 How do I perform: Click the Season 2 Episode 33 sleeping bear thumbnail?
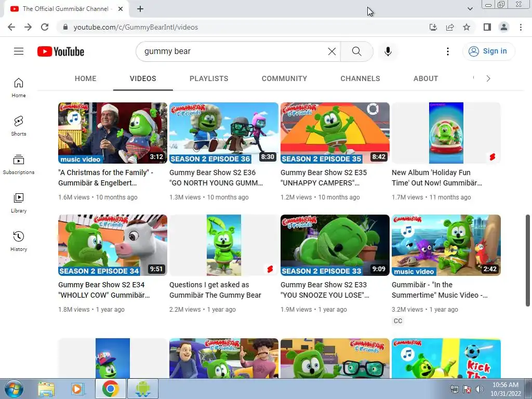click(335, 245)
